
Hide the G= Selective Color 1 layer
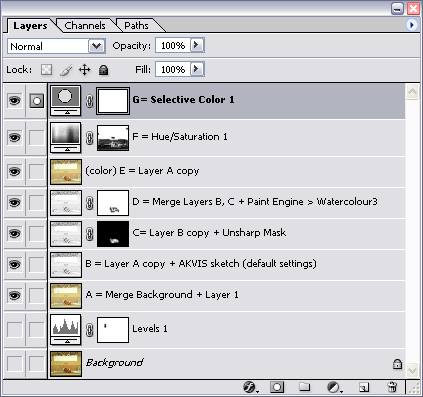(14, 101)
